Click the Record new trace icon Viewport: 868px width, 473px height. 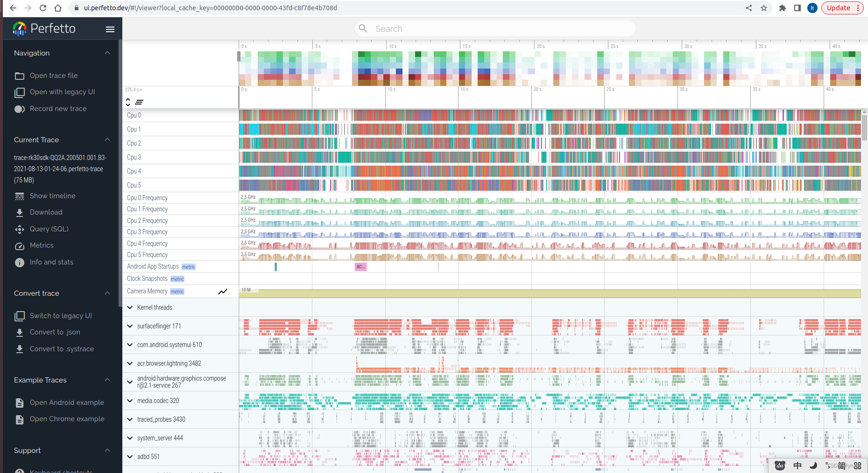pyautogui.click(x=20, y=109)
